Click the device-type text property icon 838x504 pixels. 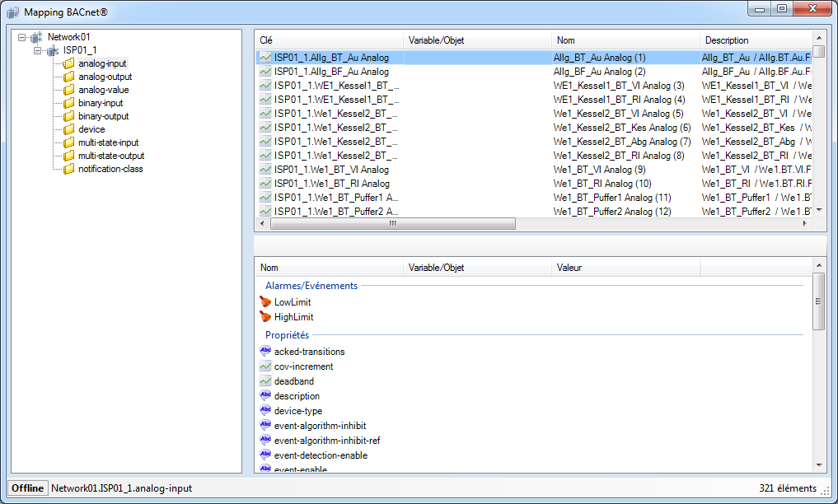pos(265,410)
